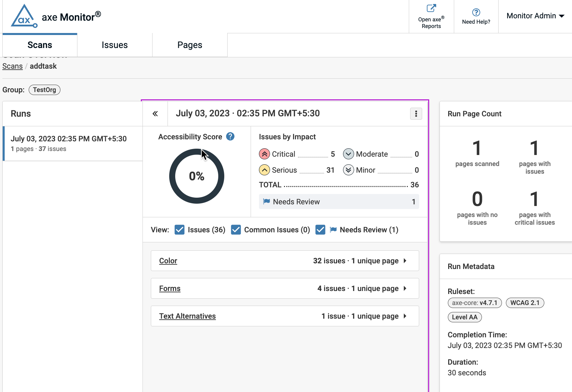Click the Critical impact red icon

click(x=264, y=154)
